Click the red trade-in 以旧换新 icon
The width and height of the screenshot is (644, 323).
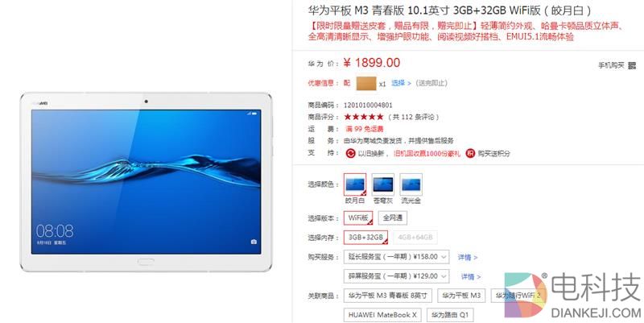tap(350, 154)
